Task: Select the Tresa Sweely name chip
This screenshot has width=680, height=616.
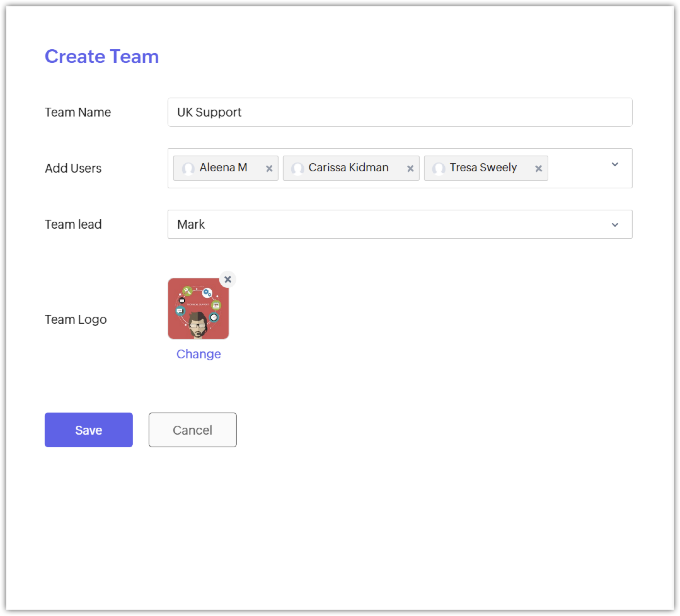Action: [x=483, y=168]
